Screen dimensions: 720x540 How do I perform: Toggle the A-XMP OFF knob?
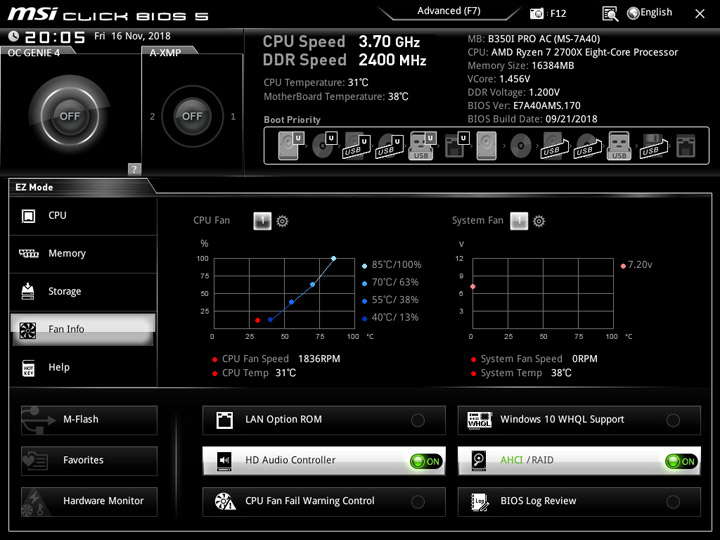(x=192, y=116)
